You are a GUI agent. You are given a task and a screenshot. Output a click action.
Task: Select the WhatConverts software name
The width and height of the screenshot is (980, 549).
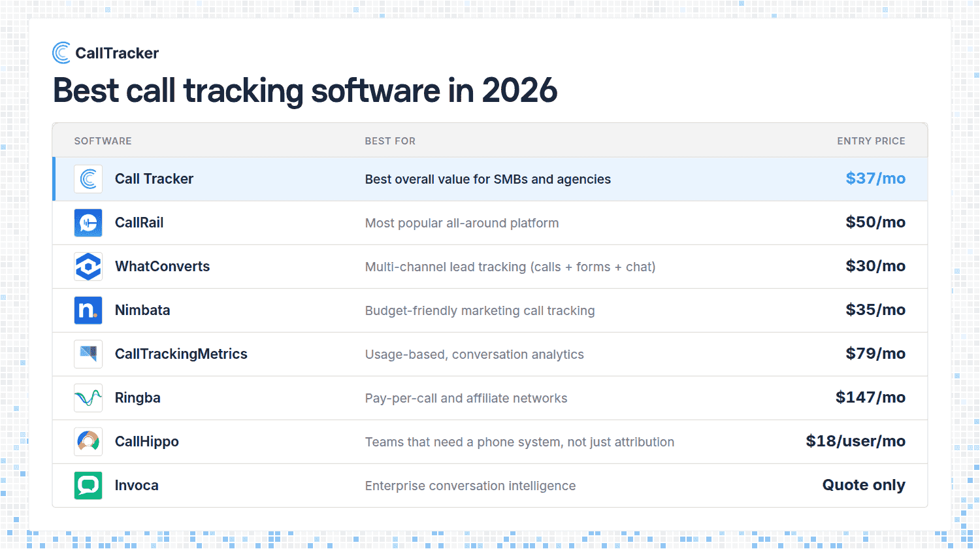[x=163, y=267]
